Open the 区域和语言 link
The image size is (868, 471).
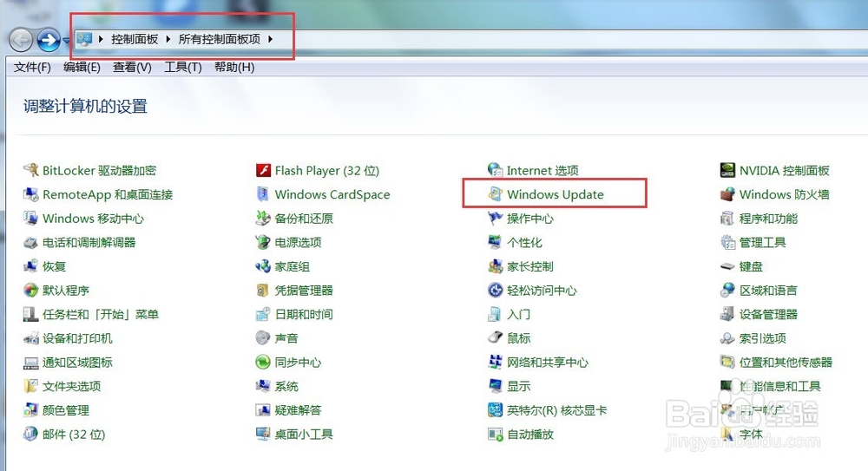[768, 291]
